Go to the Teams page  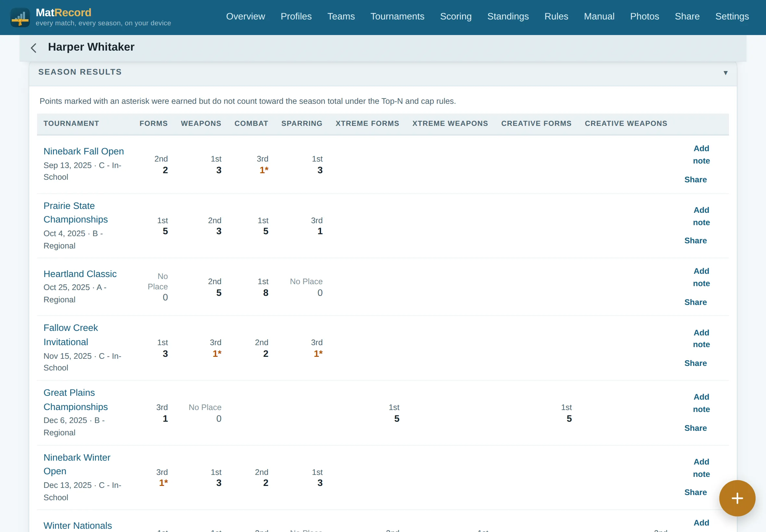341,16
